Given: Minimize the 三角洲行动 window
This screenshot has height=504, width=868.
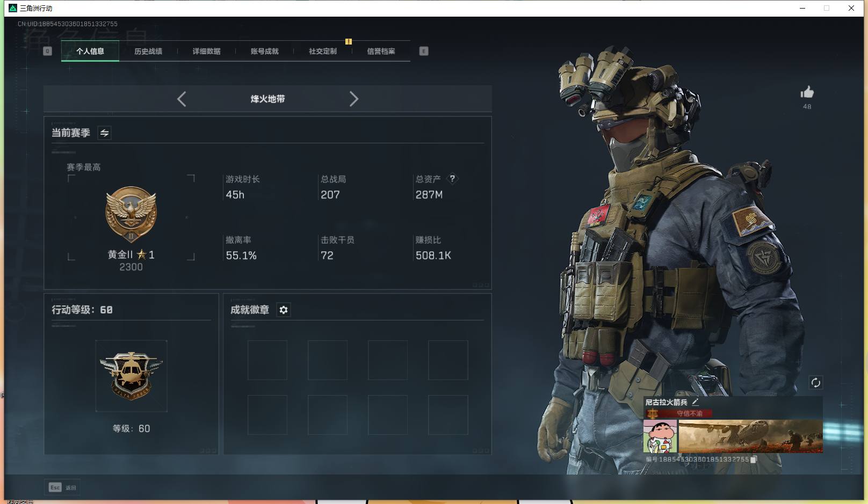Looking at the screenshot, I should tap(802, 8).
